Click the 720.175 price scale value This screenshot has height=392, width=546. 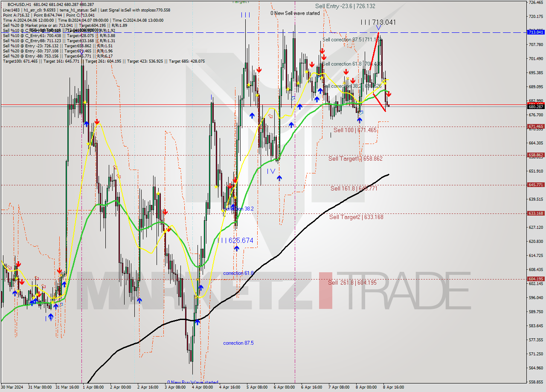(x=536, y=17)
